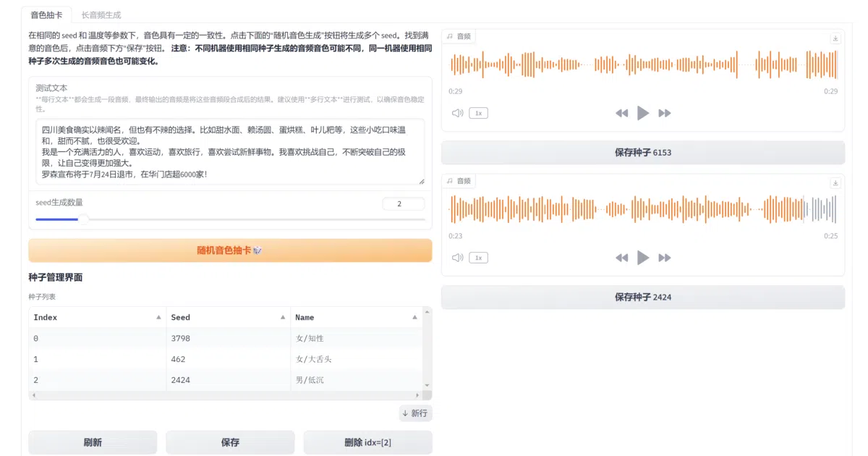Open volume control on first audio

pyautogui.click(x=457, y=113)
